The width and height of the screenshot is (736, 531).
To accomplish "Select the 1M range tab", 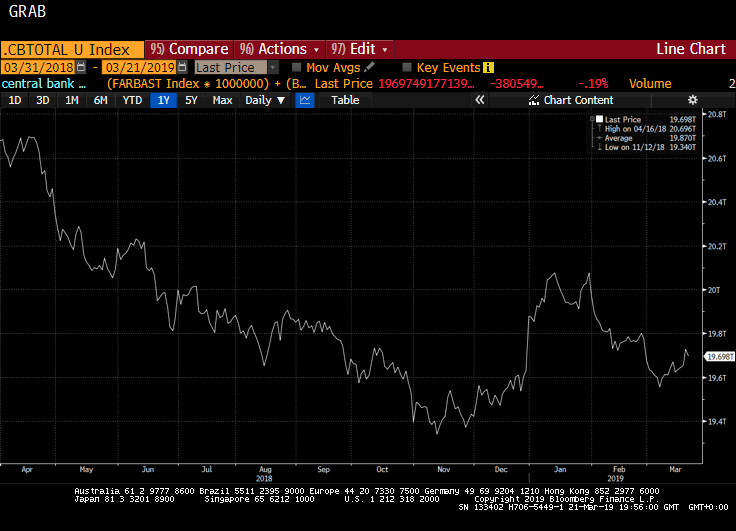I will (x=72, y=100).
